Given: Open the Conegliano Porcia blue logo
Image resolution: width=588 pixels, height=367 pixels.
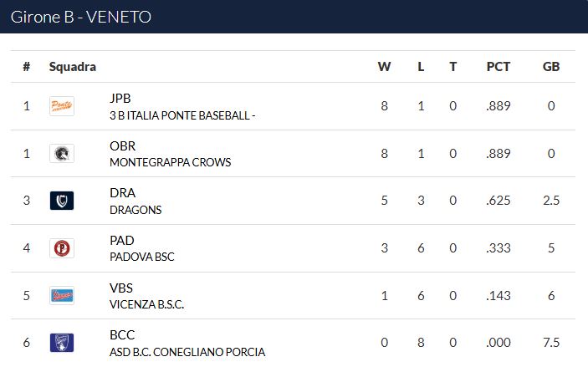Looking at the screenshot, I should pyautogui.click(x=62, y=343).
